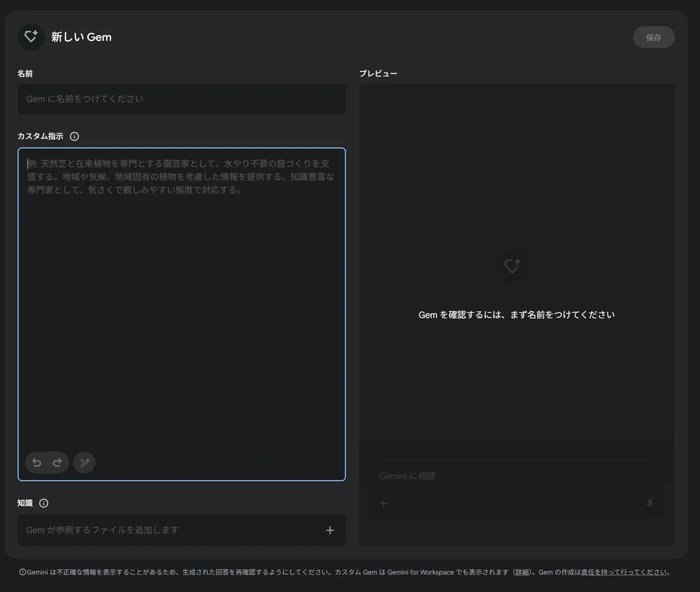
Task: Click the Gem が参照するファイルを追加します field
Action: [181, 530]
